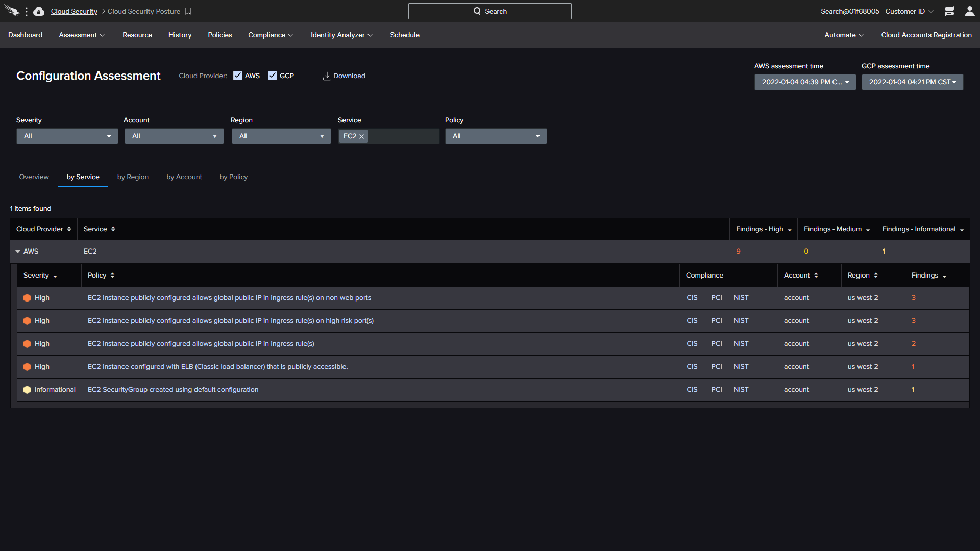Switch to the Overview tab

[x=34, y=177]
